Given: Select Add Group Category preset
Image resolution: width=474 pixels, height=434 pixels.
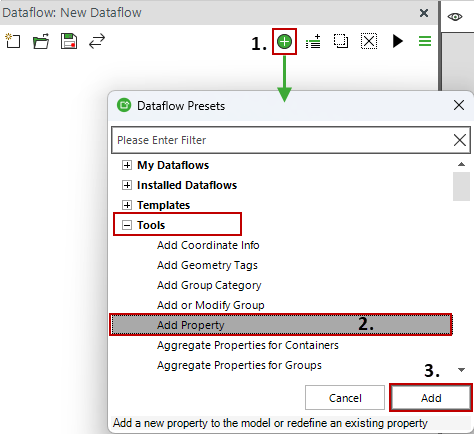Looking at the screenshot, I should tap(209, 285).
